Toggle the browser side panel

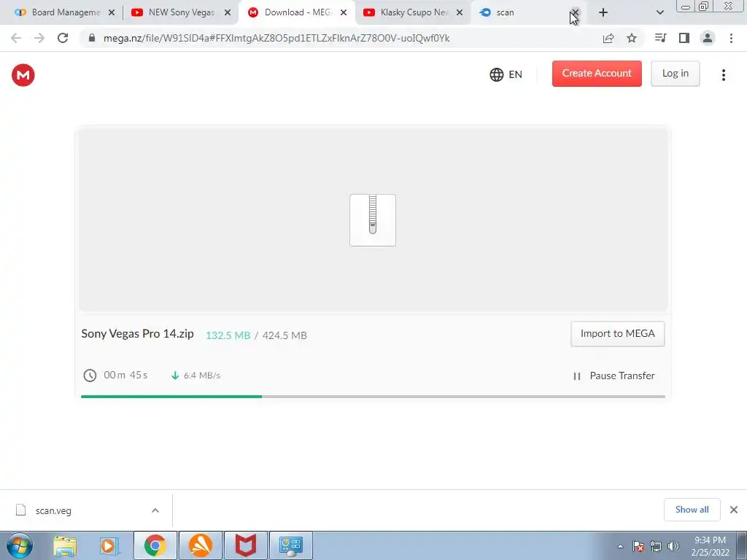tap(684, 38)
